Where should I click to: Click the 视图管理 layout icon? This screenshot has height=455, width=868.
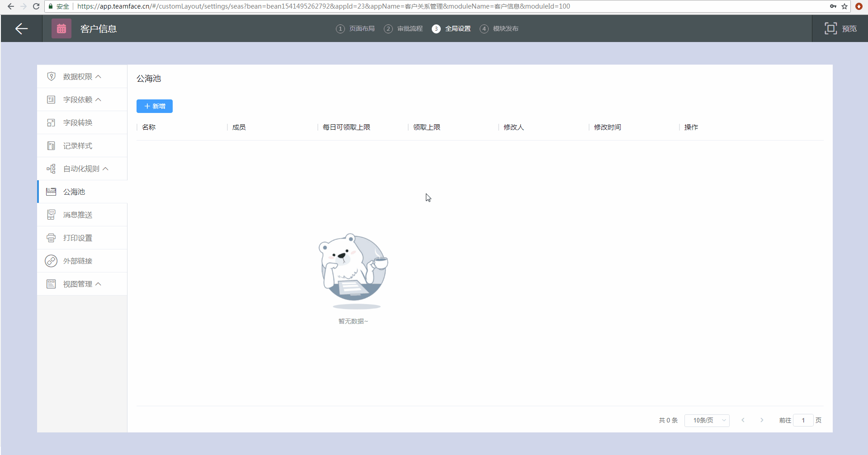click(51, 284)
